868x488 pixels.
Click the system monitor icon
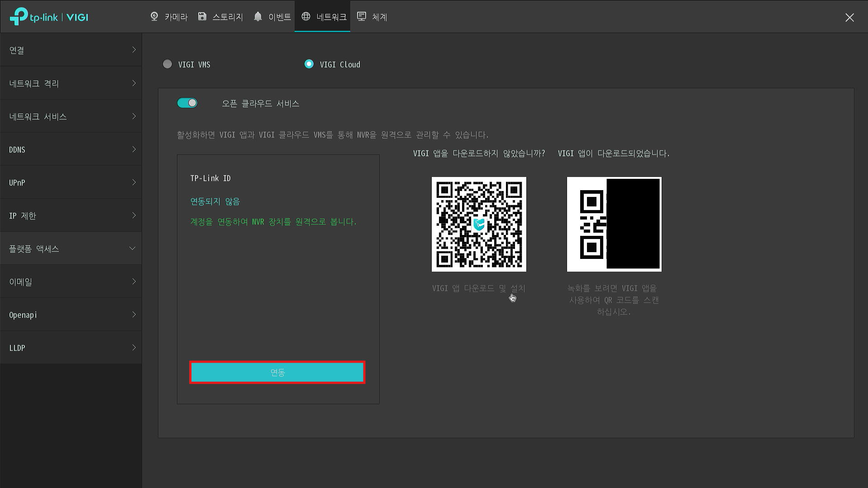[362, 17]
